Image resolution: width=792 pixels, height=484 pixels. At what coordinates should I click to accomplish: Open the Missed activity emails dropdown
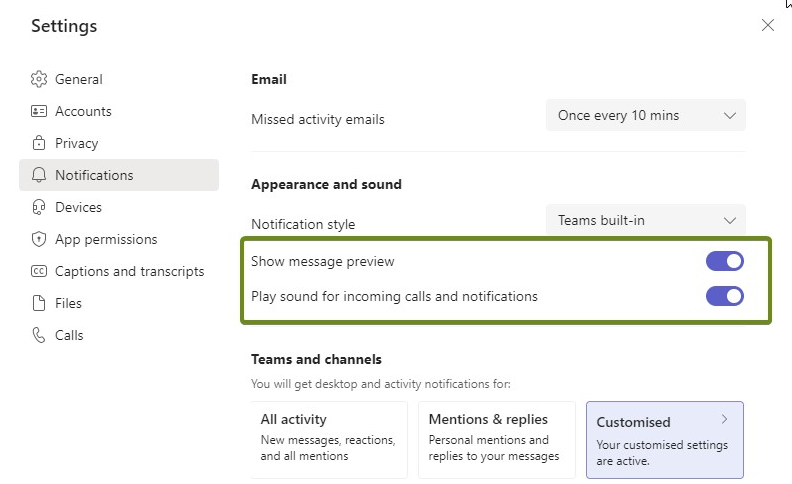(x=646, y=115)
